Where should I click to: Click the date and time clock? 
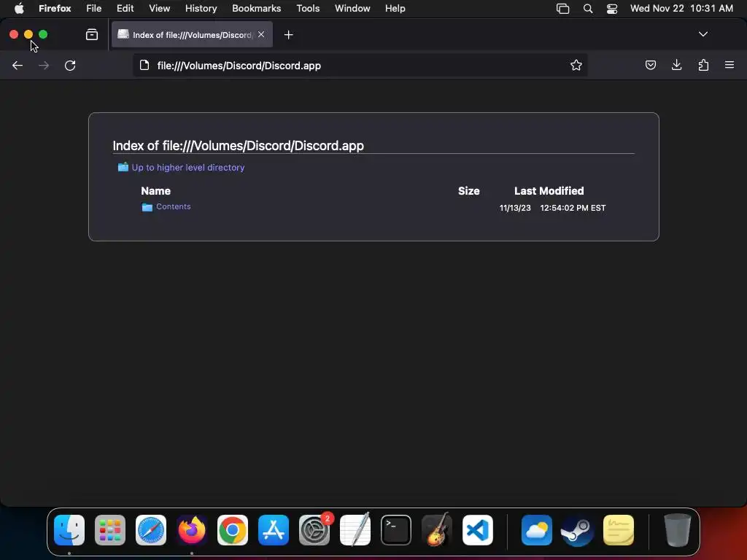coord(681,9)
